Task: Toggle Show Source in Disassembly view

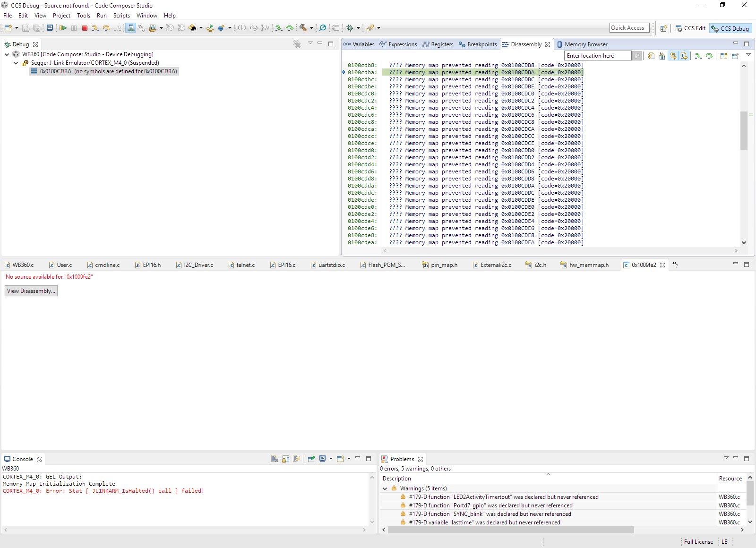Action: point(684,56)
